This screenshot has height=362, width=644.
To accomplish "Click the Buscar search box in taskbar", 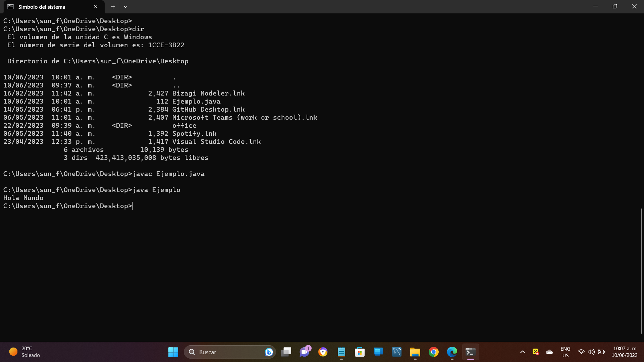I will (x=230, y=352).
